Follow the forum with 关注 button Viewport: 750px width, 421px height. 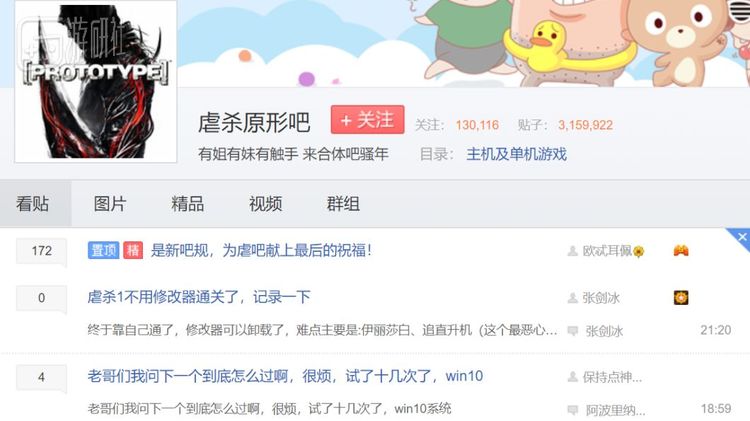pyautogui.click(x=367, y=120)
